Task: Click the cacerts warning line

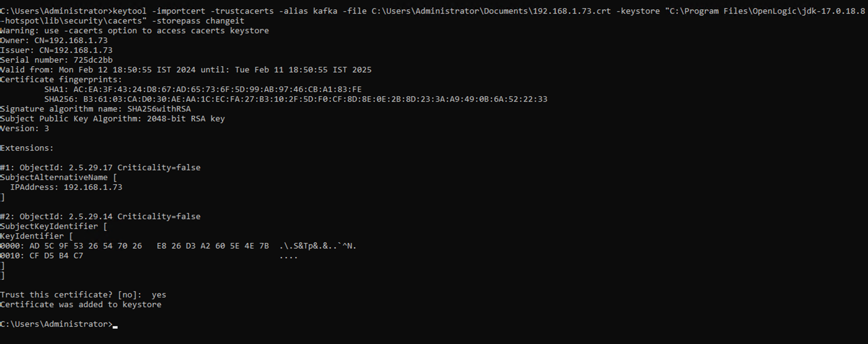Action: click(134, 31)
